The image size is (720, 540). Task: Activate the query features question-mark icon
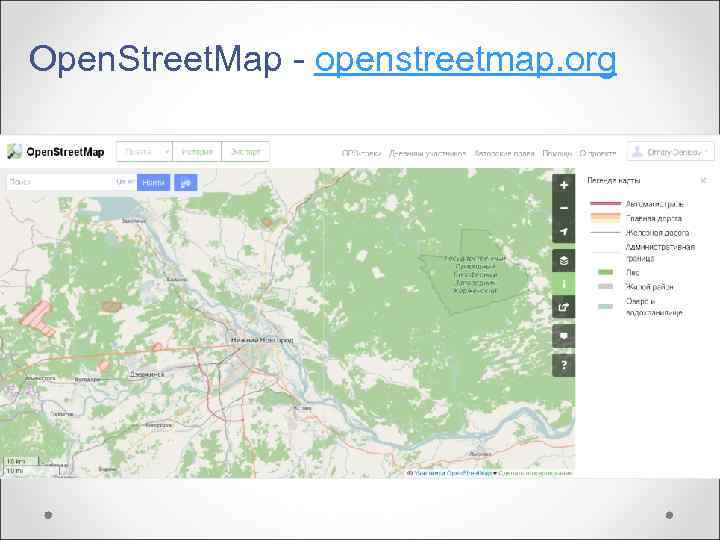point(564,366)
